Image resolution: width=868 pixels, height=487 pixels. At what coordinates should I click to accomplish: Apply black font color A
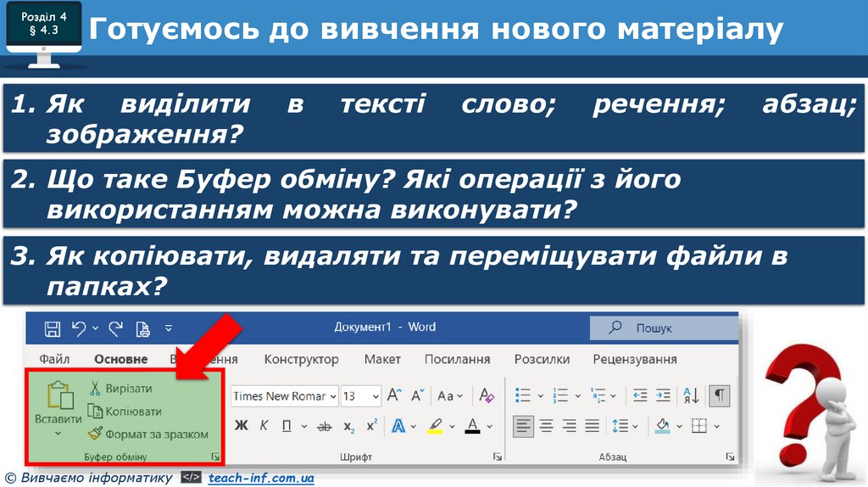click(x=472, y=426)
